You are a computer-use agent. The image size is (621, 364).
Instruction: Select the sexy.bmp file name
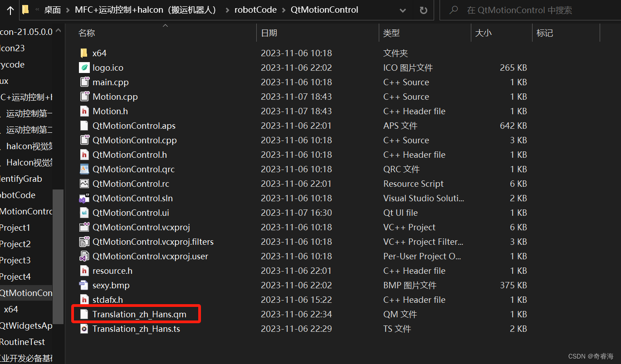111,285
